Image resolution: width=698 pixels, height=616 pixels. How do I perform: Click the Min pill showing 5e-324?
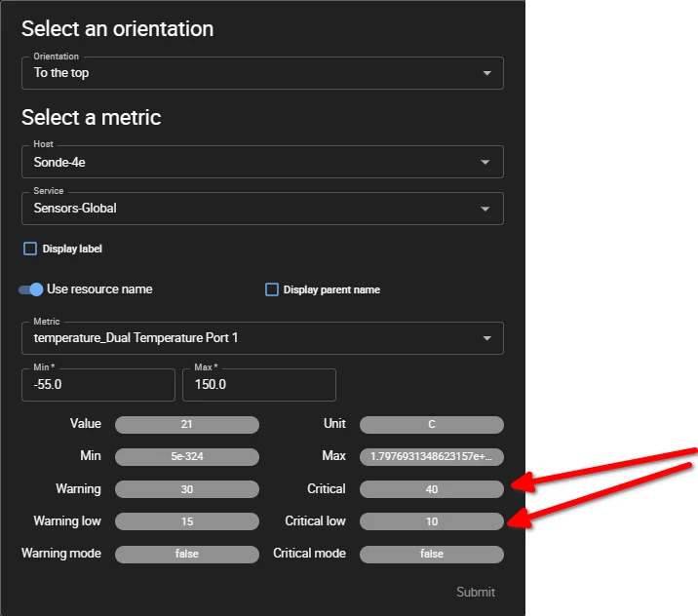187,457
